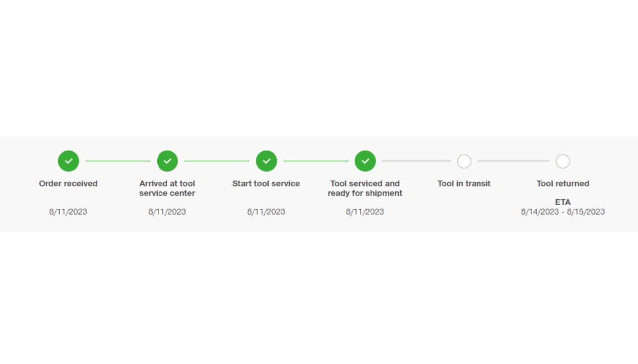
Task: Click the Start tool service checkmark icon
Action: pyautogui.click(x=266, y=161)
